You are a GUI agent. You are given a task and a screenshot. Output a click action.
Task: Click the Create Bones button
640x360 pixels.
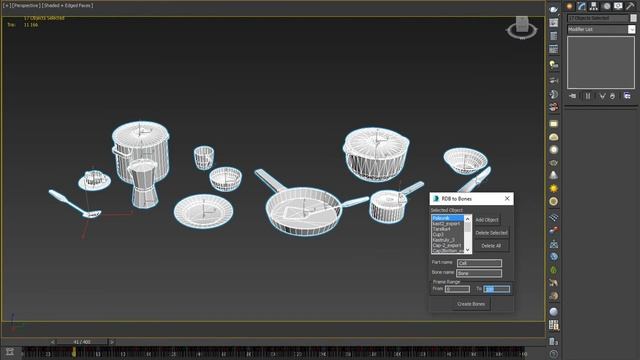pyautogui.click(x=471, y=304)
